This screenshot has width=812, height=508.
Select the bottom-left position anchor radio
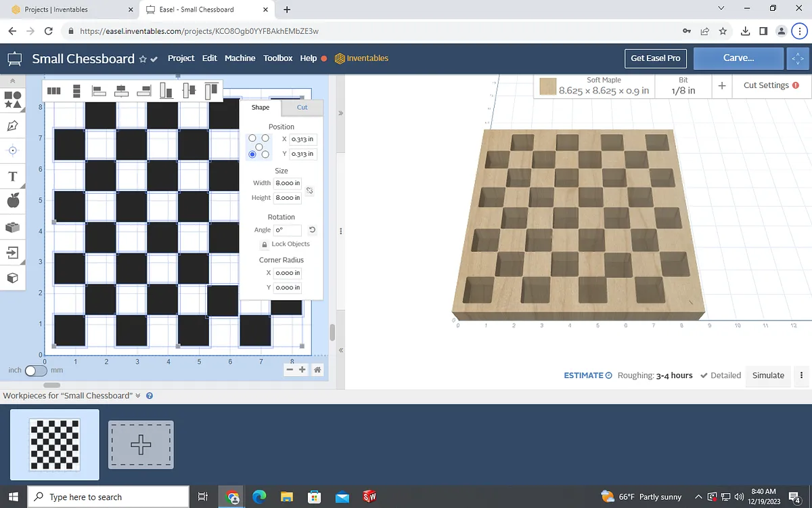click(x=252, y=154)
